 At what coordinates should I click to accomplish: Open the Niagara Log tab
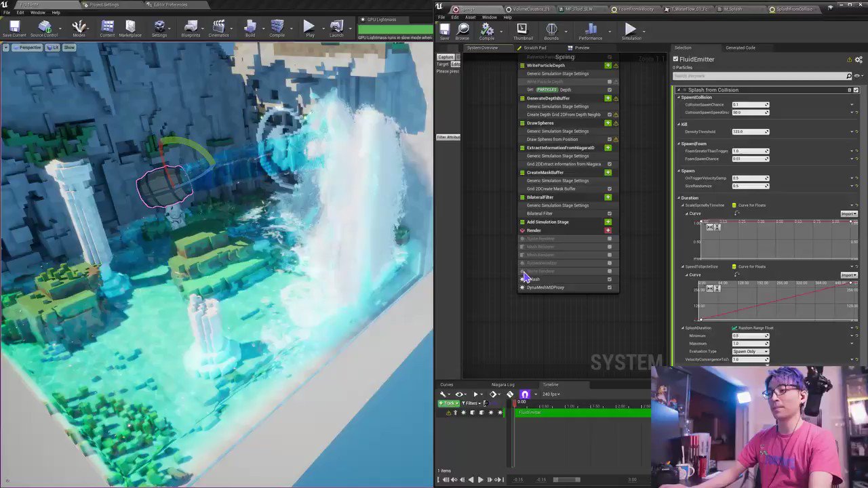(502, 384)
